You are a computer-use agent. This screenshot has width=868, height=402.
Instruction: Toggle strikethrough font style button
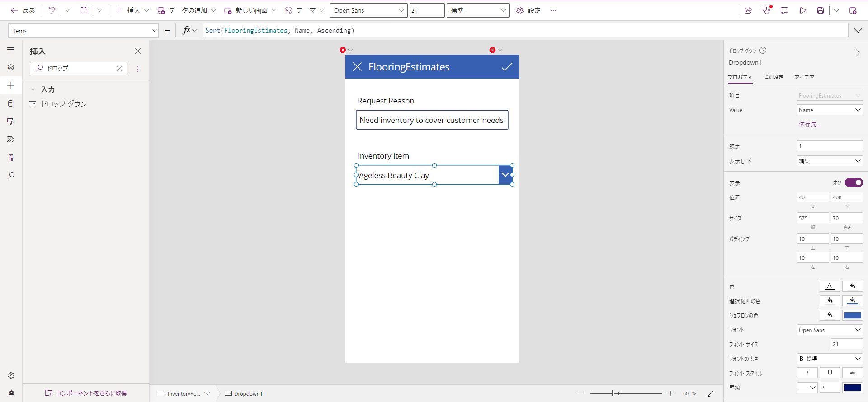pyautogui.click(x=852, y=373)
